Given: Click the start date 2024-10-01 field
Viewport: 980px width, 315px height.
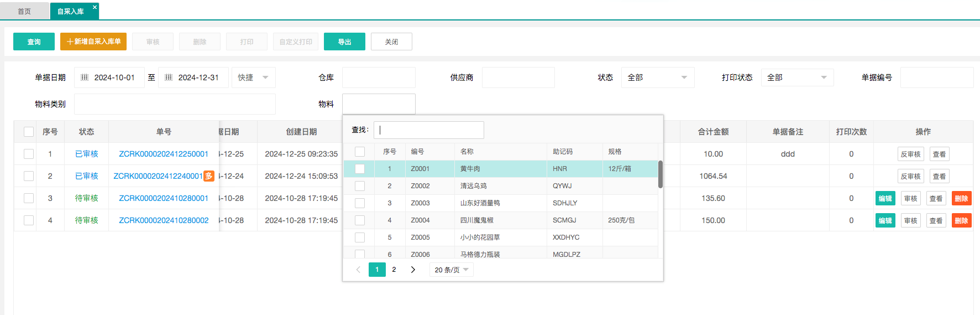Looking at the screenshot, I should coord(109,78).
